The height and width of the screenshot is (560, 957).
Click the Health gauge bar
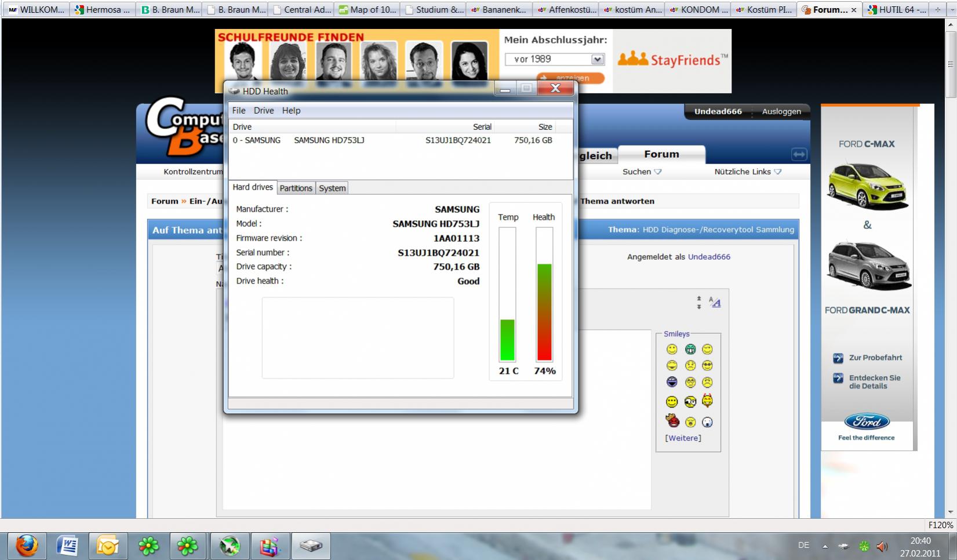(x=544, y=294)
